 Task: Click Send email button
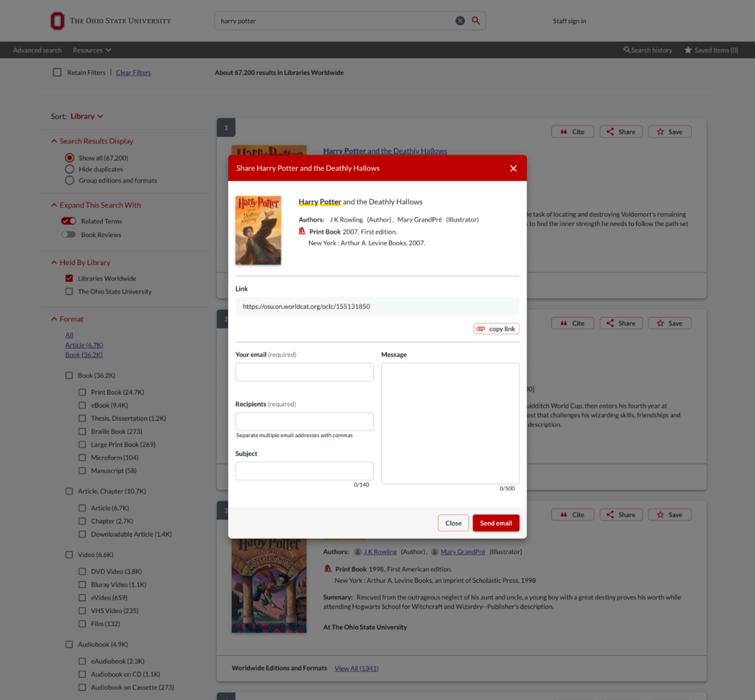496,523
